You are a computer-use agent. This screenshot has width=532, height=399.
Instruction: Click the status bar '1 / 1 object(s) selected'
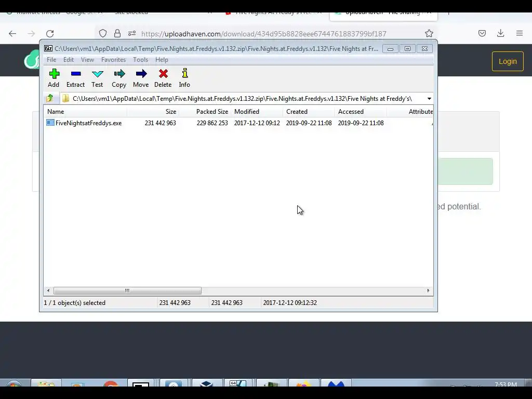[x=75, y=303]
